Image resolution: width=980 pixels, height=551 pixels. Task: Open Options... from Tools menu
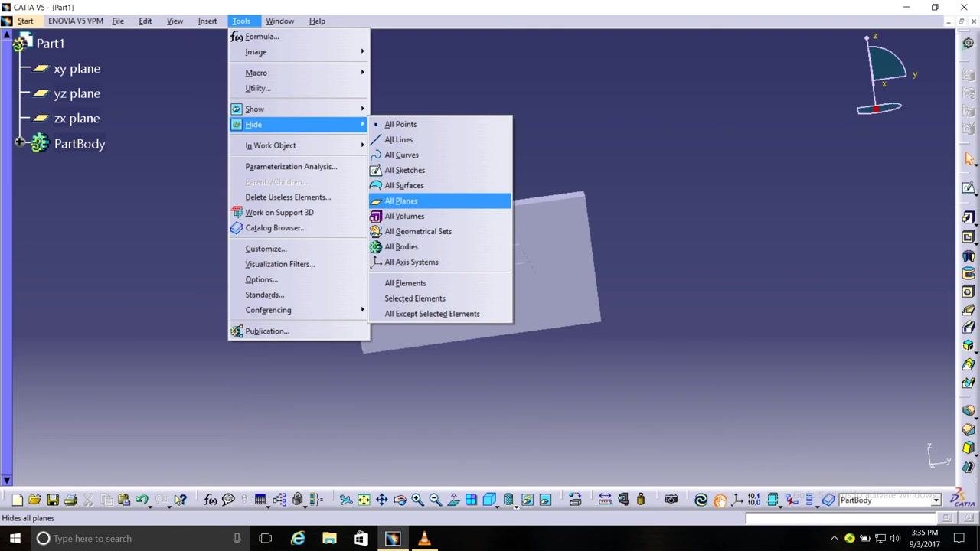299,279
